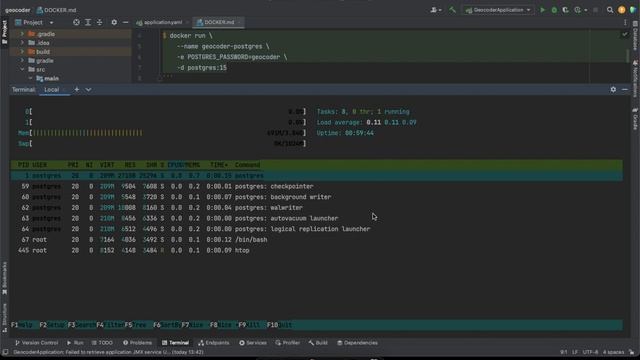Open GeocoderApplication run configuration dropdown

click(498, 10)
